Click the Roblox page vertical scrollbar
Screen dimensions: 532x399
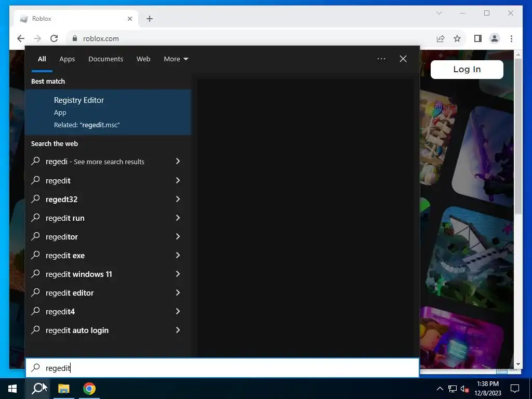click(x=518, y=137)
